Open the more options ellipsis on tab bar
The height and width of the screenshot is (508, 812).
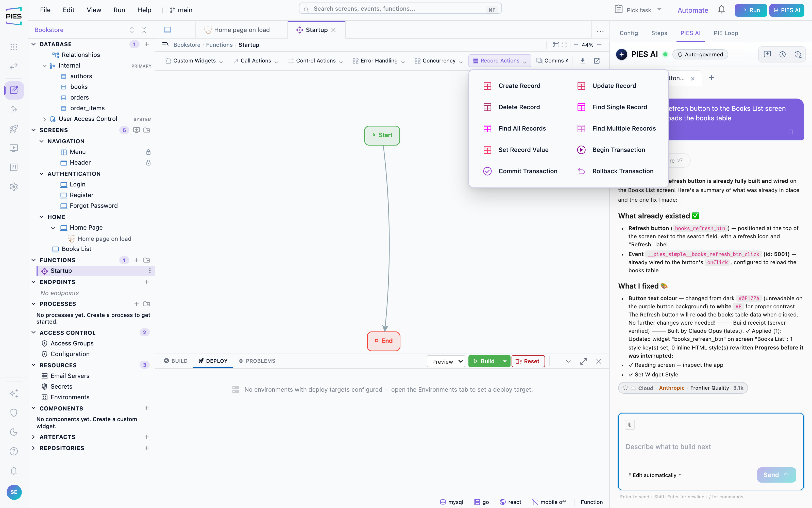[x=600, y=31]
